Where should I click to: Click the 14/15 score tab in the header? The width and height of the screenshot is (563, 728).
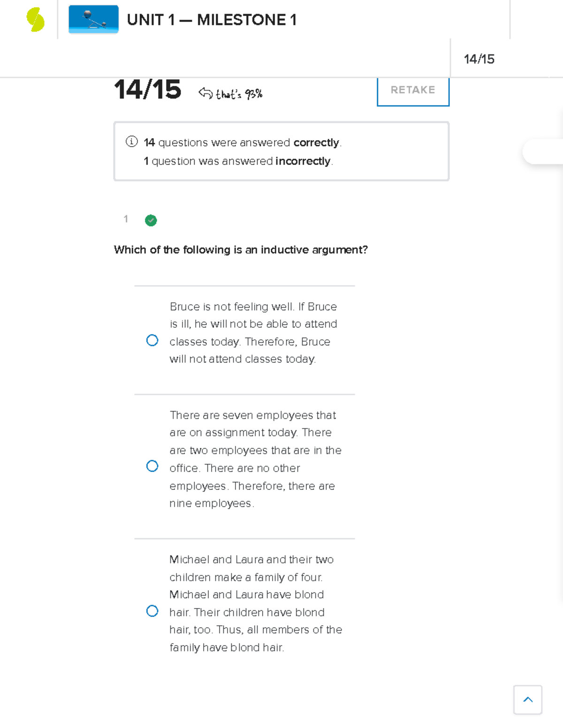[x=479, y=59]
